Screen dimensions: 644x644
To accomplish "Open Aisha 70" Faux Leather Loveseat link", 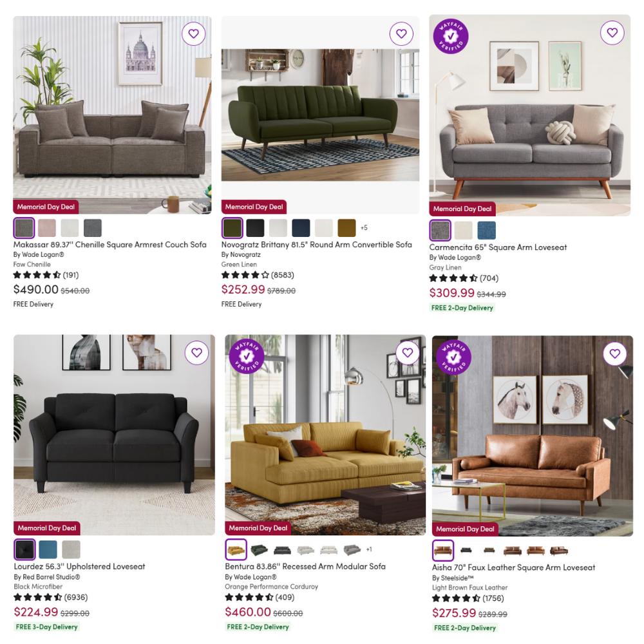I will [x=513, y=567].
